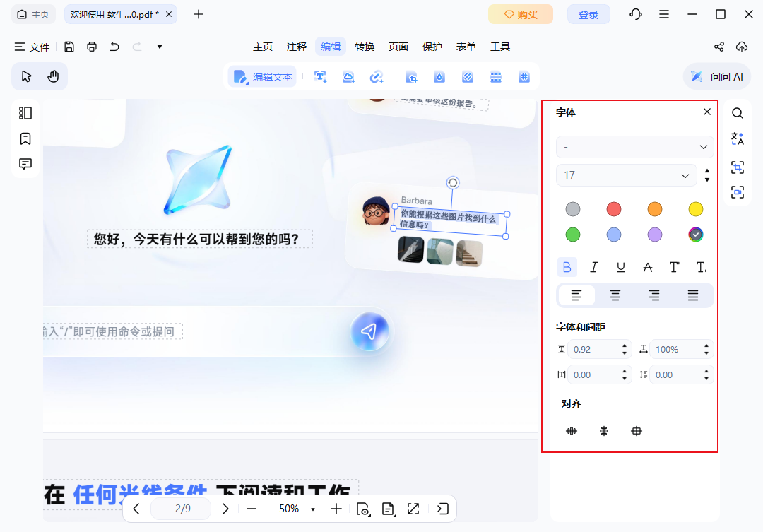The height and width of the screenshot is (532, 763).
Task: Justify the text
Action: [693, 295]
